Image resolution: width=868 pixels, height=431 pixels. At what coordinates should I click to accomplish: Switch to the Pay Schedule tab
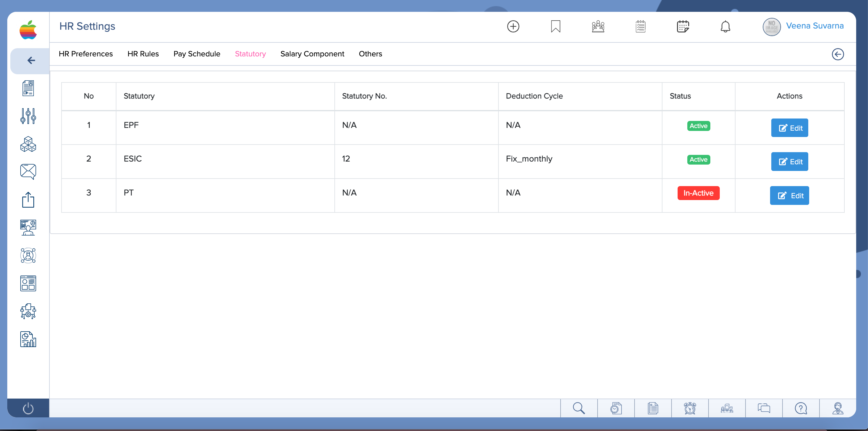197,54
